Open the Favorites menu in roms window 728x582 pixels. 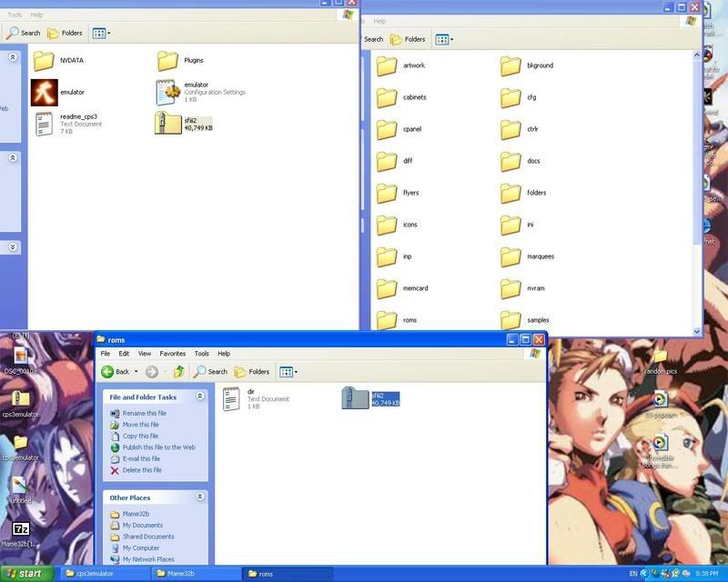(x=172, y=354)
